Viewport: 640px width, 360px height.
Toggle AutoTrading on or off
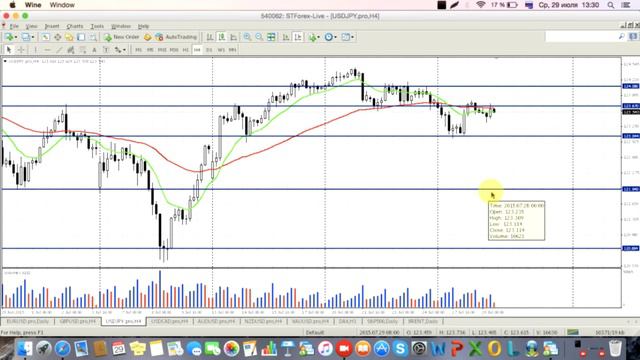click(176, 37)
